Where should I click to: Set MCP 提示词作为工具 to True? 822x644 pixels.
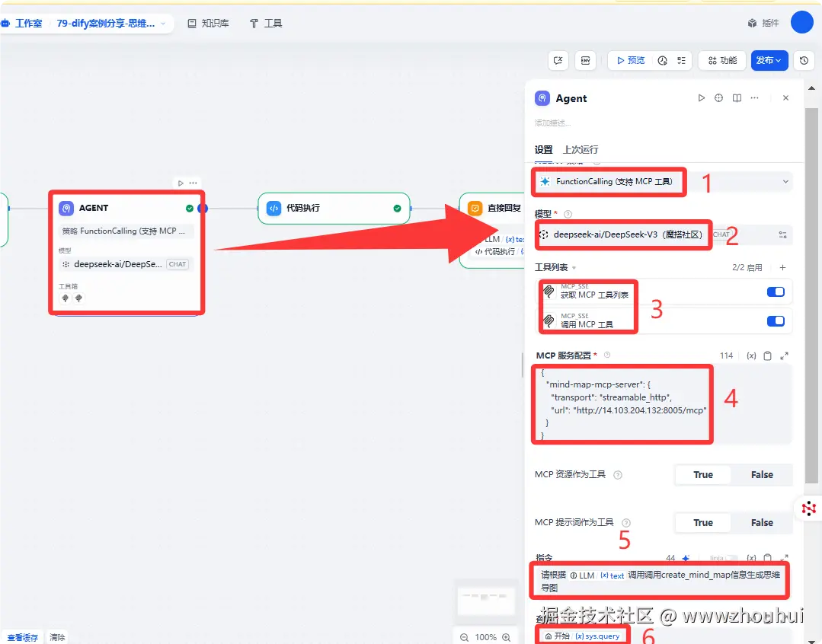point(703,523)
